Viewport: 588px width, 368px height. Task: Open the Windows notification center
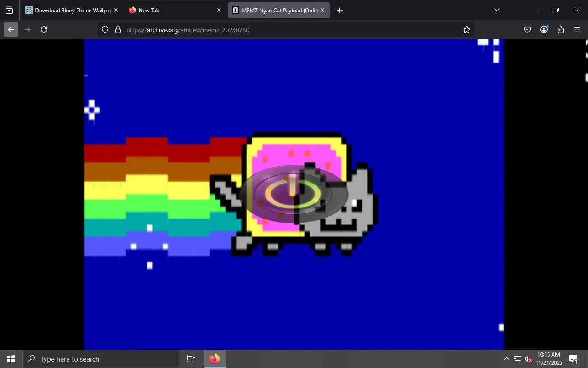573,359
